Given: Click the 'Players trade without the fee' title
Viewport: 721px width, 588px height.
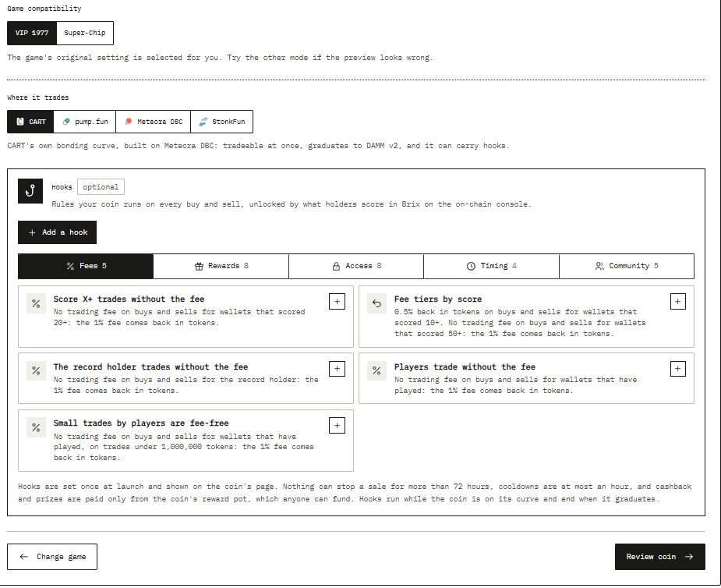Looking at the screenshot, I should coord(465,367).
